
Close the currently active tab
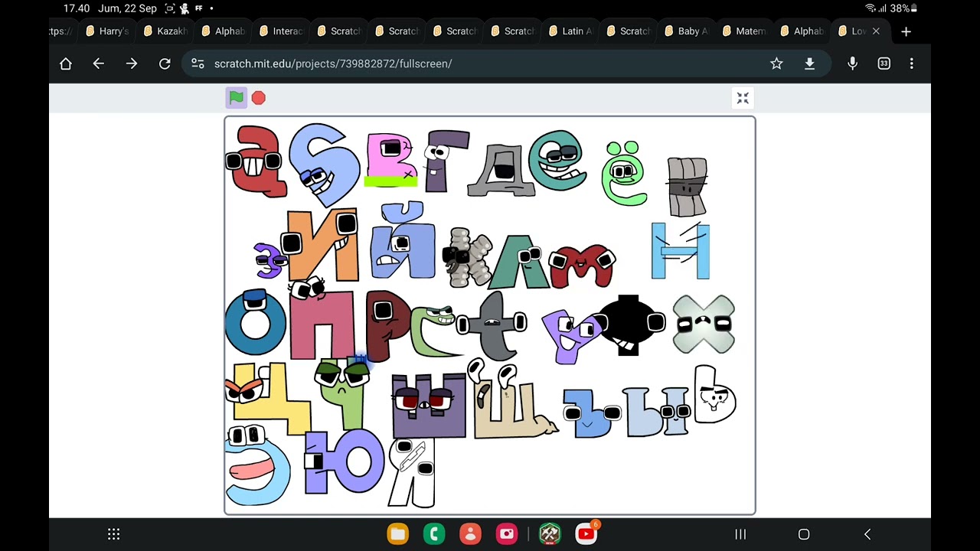pos(876,31)
